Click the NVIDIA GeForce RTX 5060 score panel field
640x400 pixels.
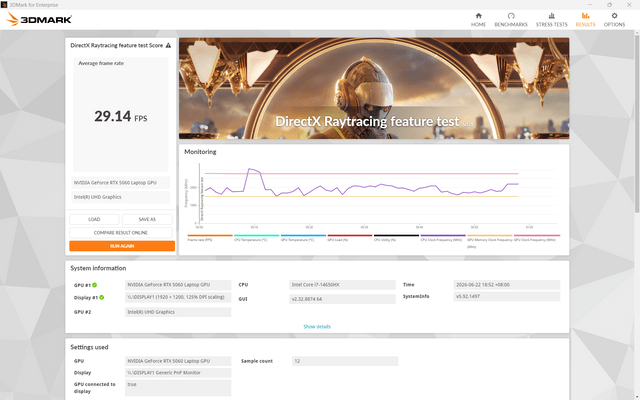[x=121, y=183]
